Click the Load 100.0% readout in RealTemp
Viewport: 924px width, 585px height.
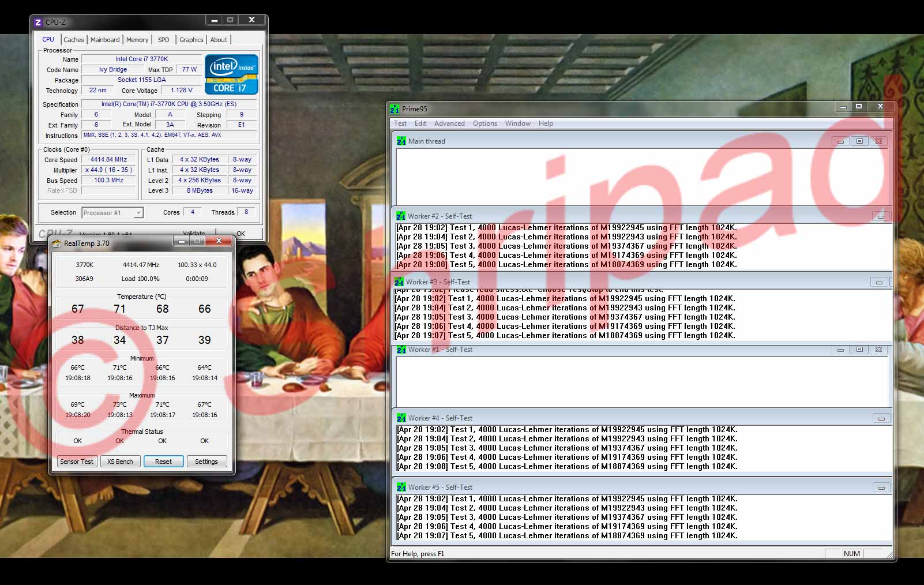[x=141, y=279]
